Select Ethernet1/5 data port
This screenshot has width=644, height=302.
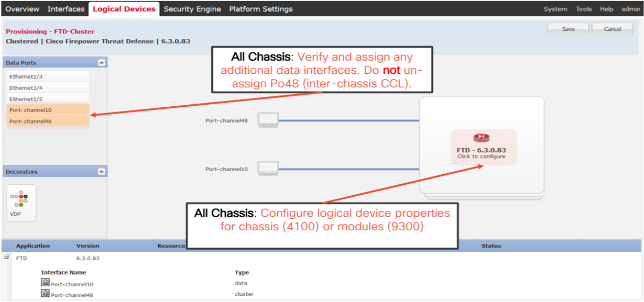click(48, 99)
